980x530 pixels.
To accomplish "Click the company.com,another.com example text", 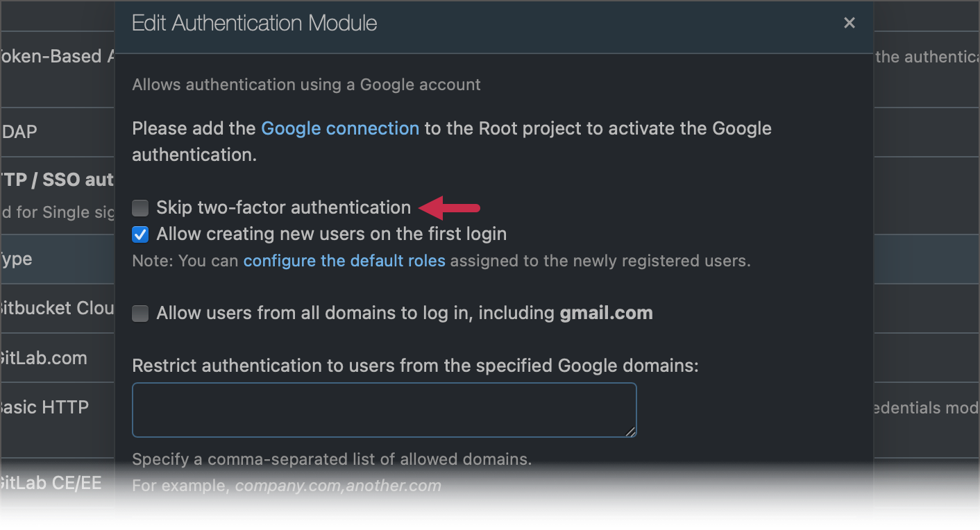I will pyautogui.click(x=338, y=486).
